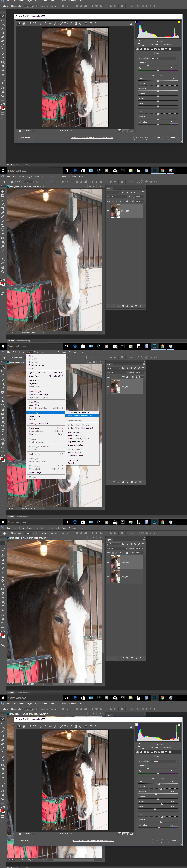Pick White Balance tool in dialog with Done button

pos(30,23)
